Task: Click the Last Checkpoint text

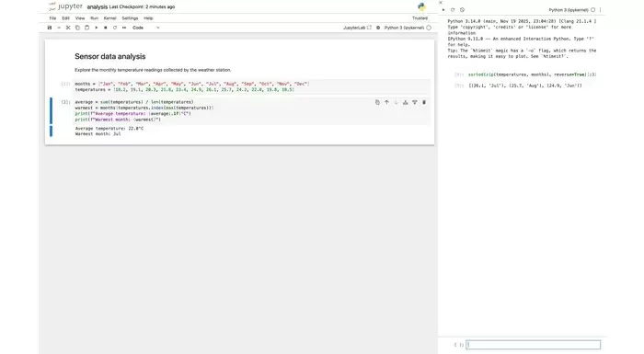Action: [x=142, y=7]
